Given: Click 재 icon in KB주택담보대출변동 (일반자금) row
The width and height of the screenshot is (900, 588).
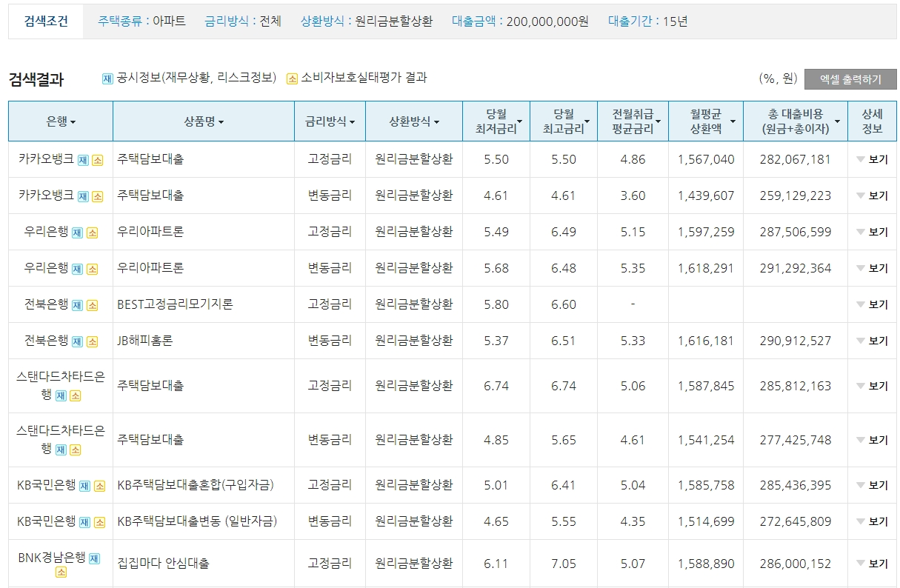Looking at the screenshot, I should tap(84, 522).
